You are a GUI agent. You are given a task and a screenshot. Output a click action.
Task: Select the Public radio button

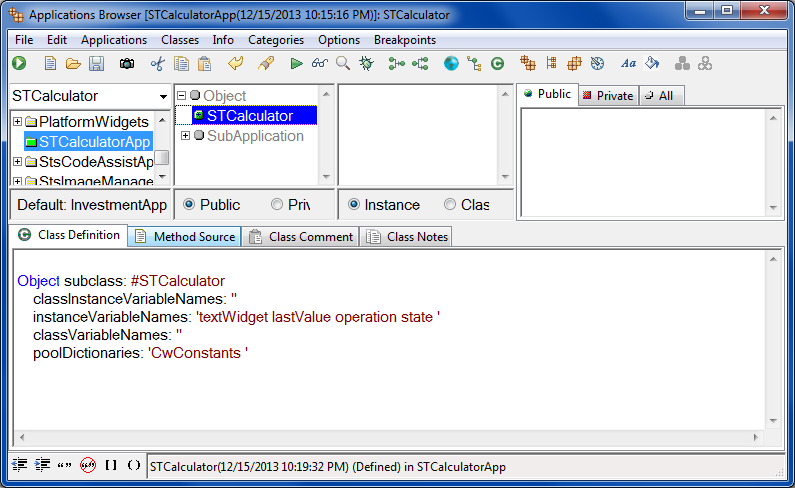(190, 204)
